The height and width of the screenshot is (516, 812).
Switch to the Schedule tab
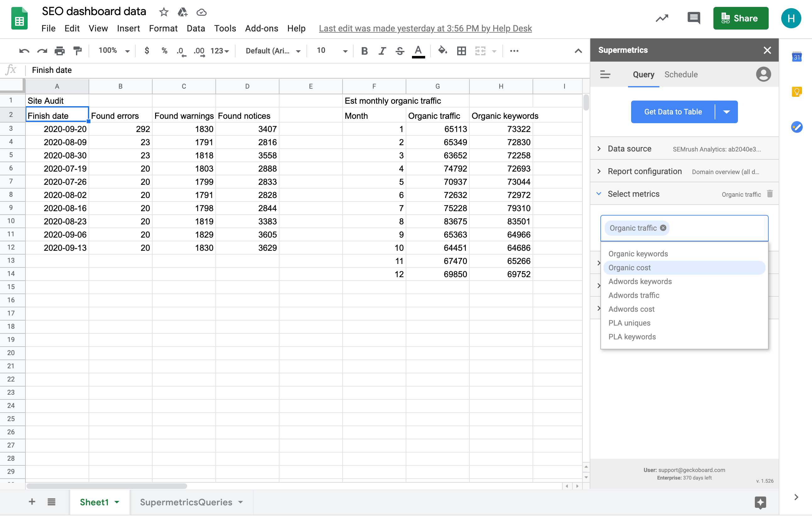680,74
